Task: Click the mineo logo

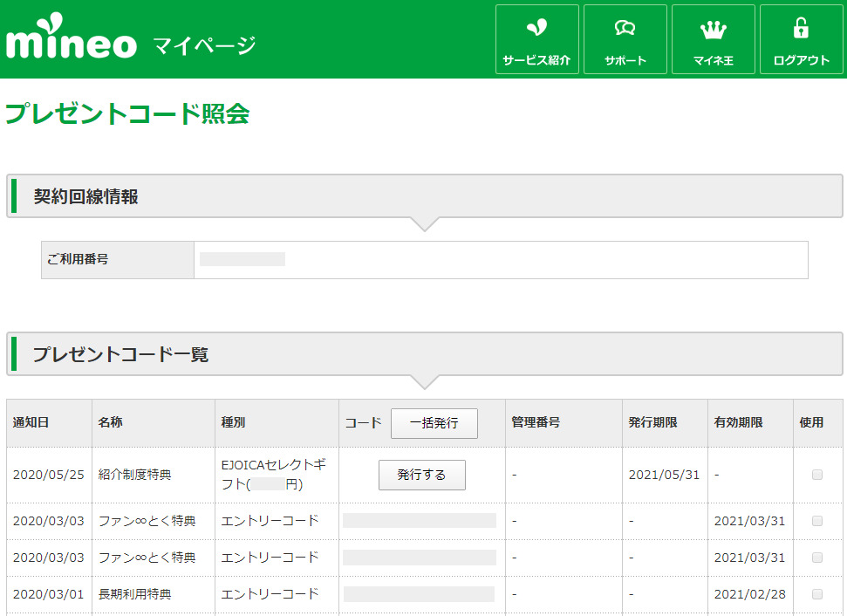Action: 72,39
